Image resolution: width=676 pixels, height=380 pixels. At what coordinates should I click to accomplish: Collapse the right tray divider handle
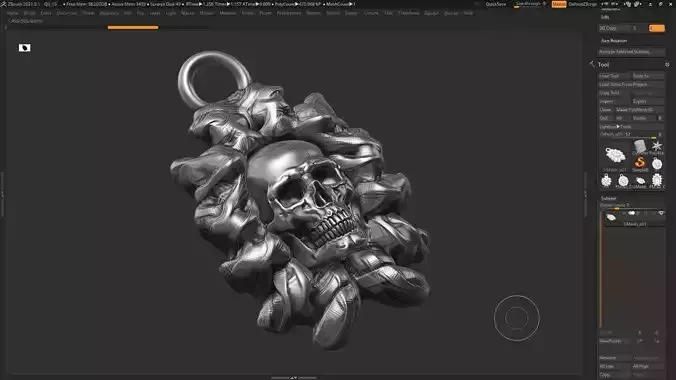pos(585,195)
